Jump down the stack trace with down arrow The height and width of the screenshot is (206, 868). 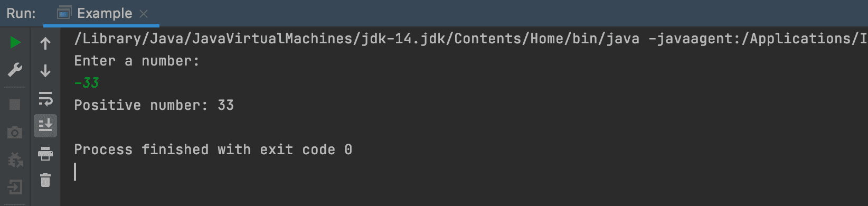click(x=45, y=71)
